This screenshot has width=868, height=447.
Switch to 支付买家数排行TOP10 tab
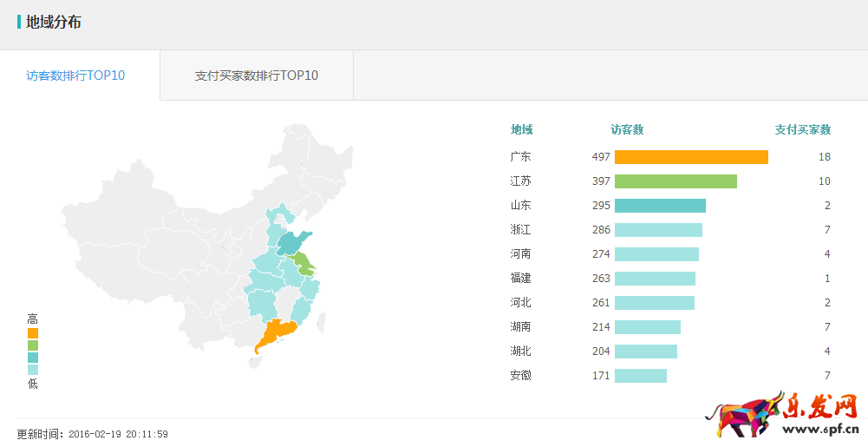tap(257, 76)
